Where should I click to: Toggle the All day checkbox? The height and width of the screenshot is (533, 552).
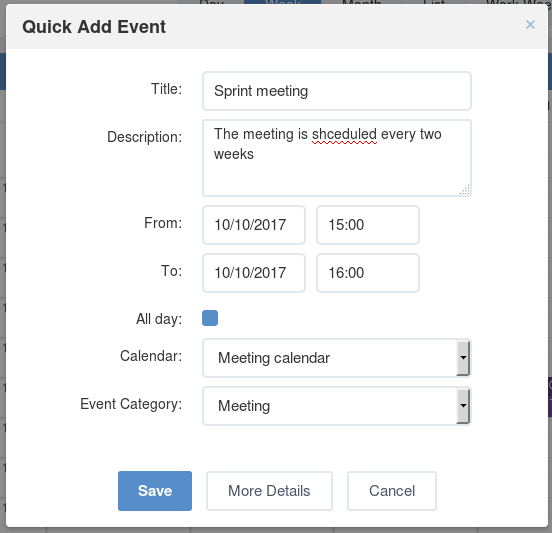pyautogui.click(x=210, y=318)
